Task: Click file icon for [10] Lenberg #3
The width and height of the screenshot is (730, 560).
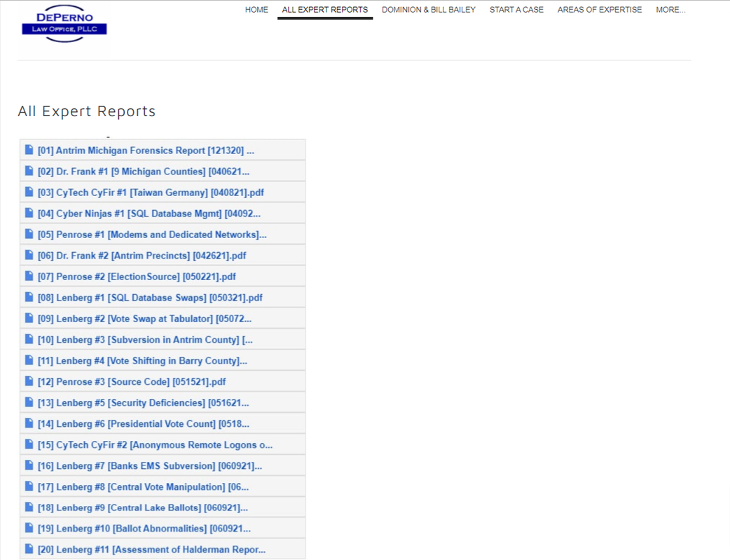Action: (29, 339)
